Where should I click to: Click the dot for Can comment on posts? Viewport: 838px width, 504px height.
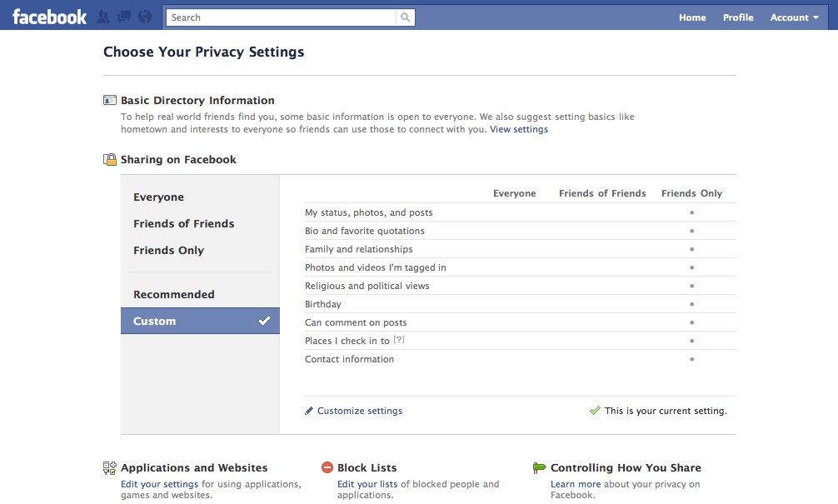pos(691,322)
